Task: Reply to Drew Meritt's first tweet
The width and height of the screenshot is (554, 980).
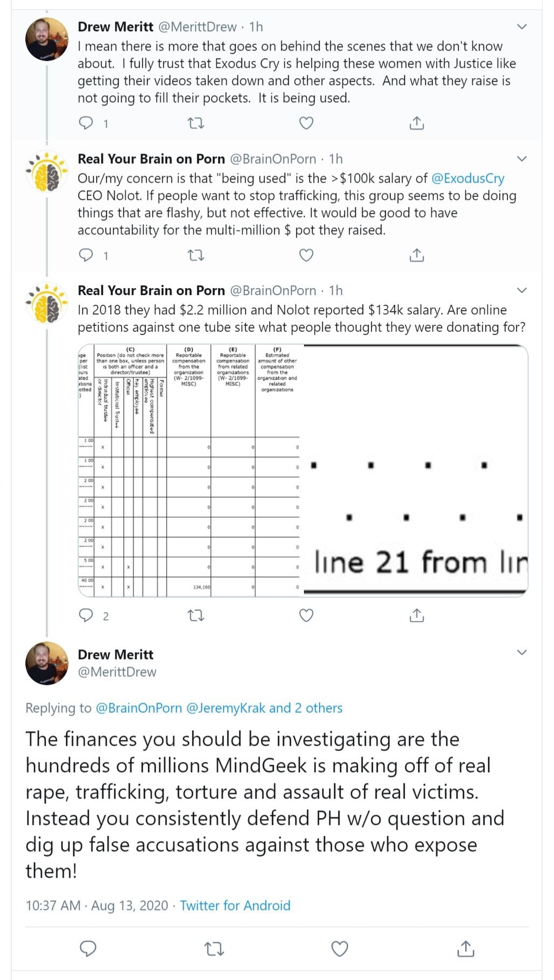Action: tap(86, 123)
